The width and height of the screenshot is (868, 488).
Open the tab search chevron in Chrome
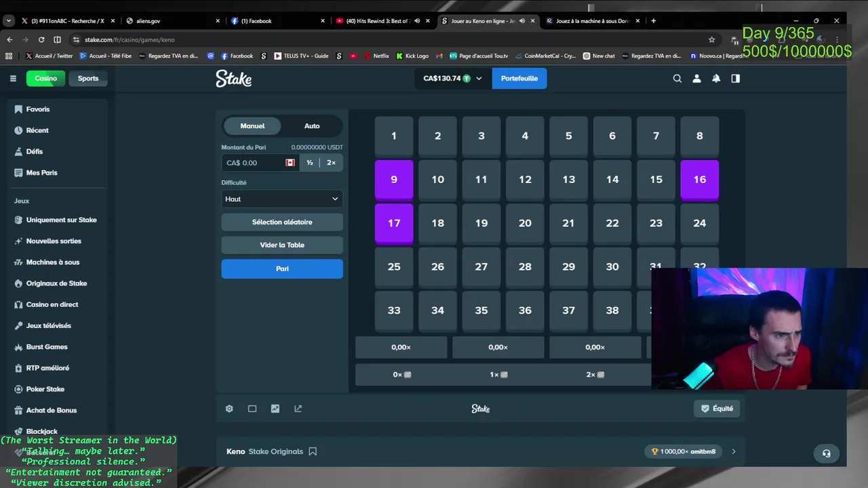9,21
